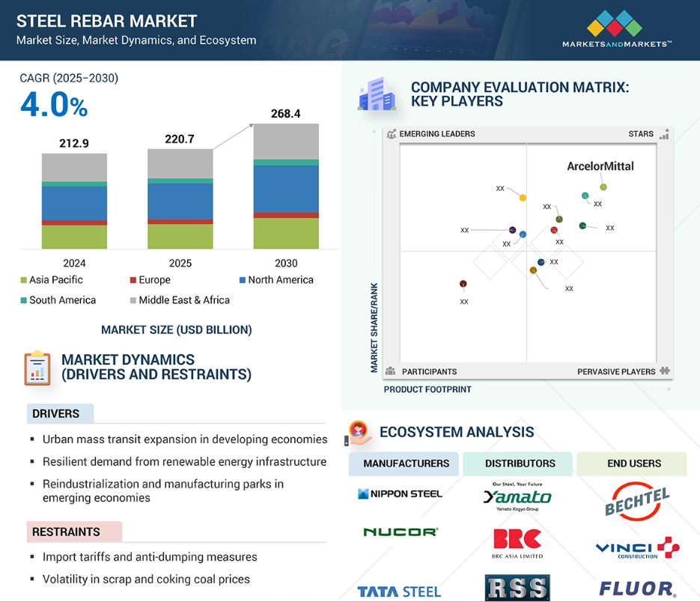Select the yellow dot in the matrix
Screen dimensions: 700x602
(523, 198)
